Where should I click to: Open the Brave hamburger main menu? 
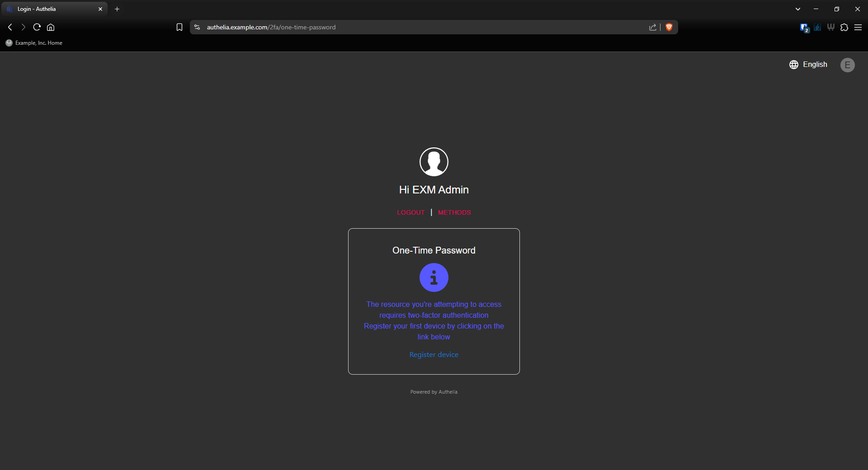click(x=858, y=27)
